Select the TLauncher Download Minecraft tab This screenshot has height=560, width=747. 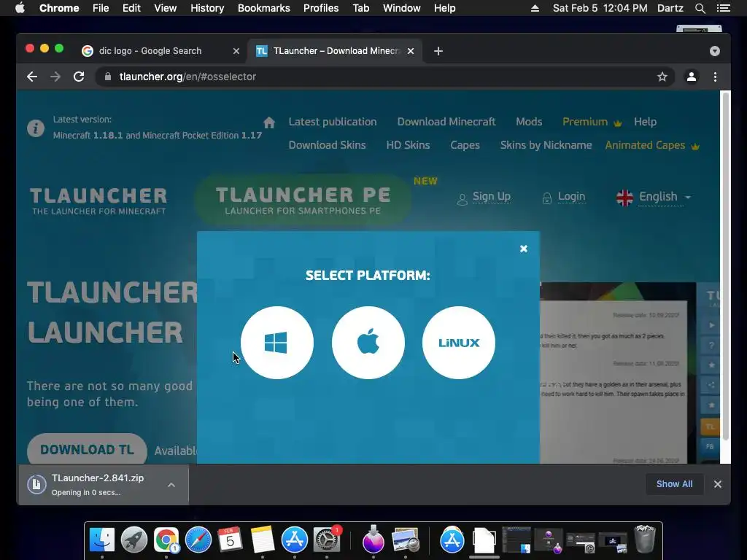333,51
